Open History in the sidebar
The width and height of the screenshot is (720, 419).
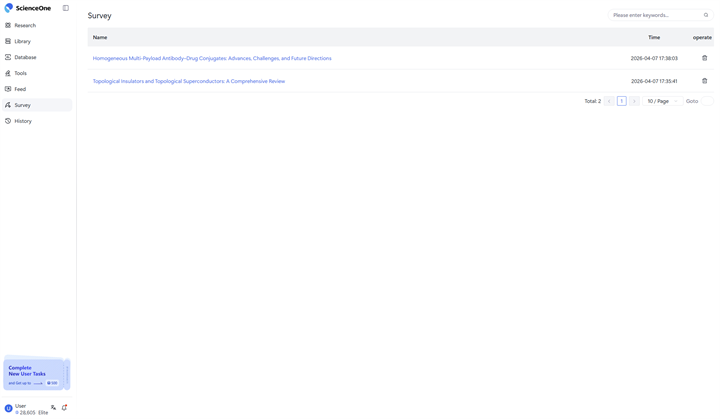[x=23, y=121]
